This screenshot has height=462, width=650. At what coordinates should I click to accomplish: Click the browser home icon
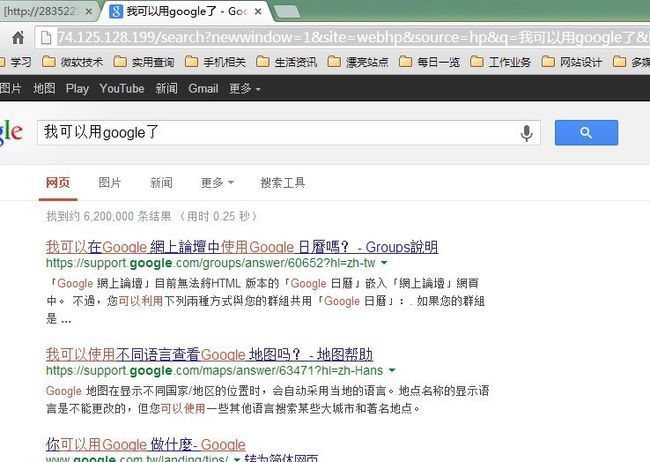[18, 38]
